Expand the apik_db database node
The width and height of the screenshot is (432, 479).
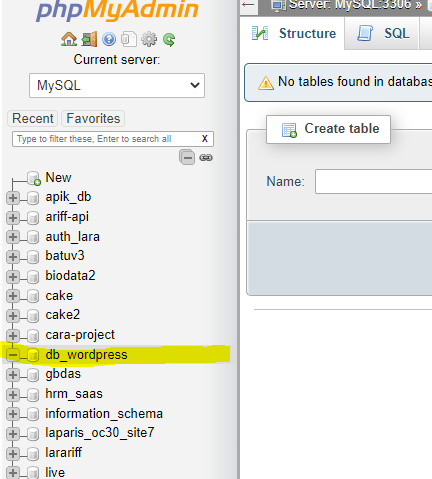[13, 198]
